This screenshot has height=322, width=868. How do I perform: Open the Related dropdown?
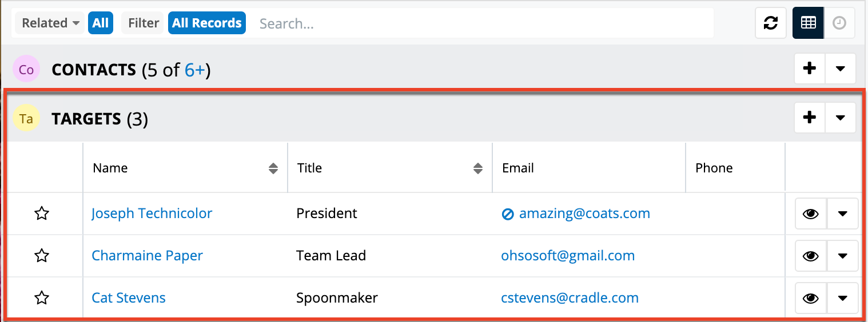(x=51, y=23)
